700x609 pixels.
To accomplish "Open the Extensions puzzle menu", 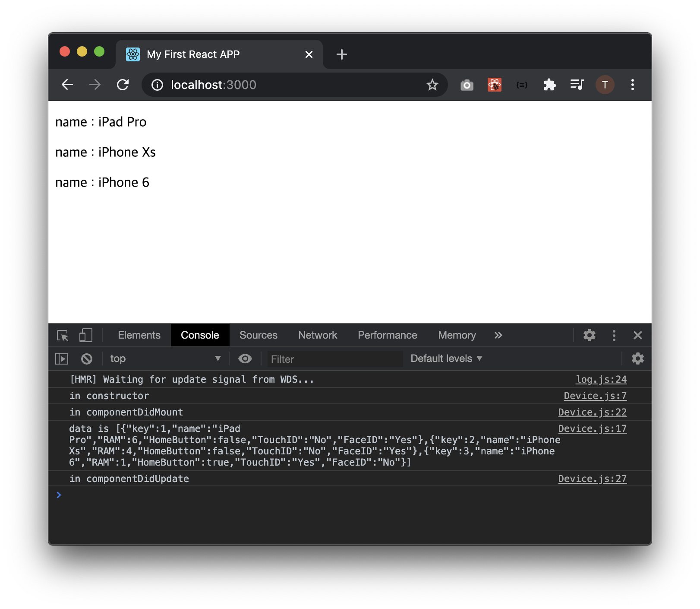I will click(x=549, y=85).
